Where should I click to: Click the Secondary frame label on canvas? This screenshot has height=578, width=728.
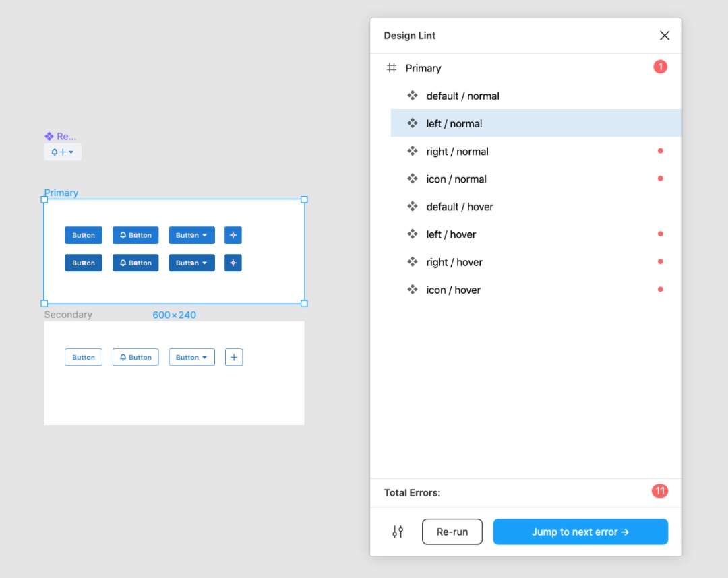click(68, 315)
